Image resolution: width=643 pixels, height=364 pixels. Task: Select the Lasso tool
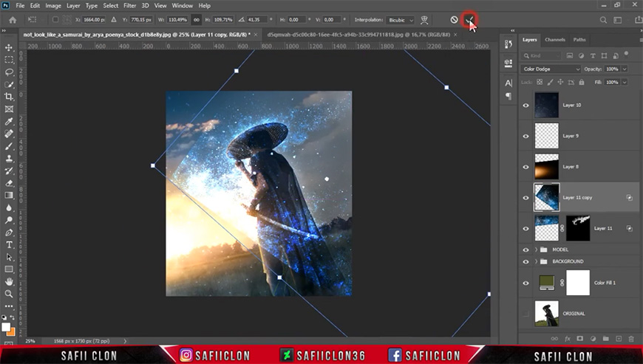tap(9, 72)
